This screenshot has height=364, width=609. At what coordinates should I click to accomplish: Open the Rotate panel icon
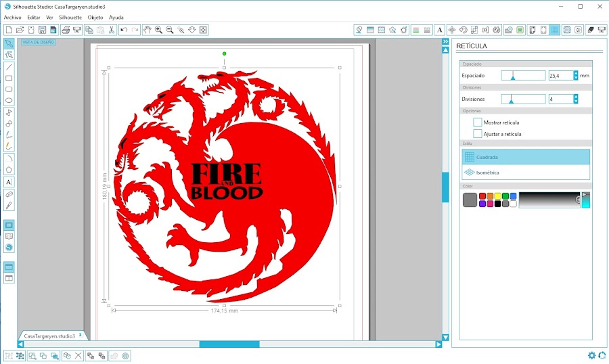pyautogui.click(x=463, y=30)
